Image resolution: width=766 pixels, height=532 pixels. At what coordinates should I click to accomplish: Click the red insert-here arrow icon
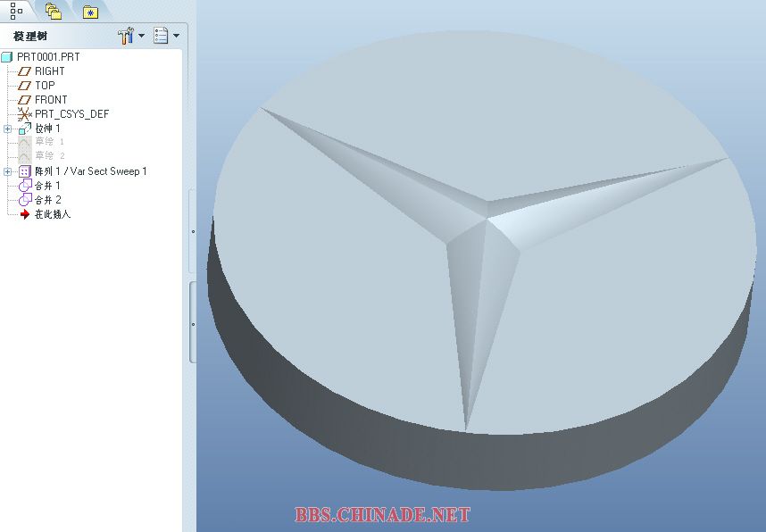25,214
